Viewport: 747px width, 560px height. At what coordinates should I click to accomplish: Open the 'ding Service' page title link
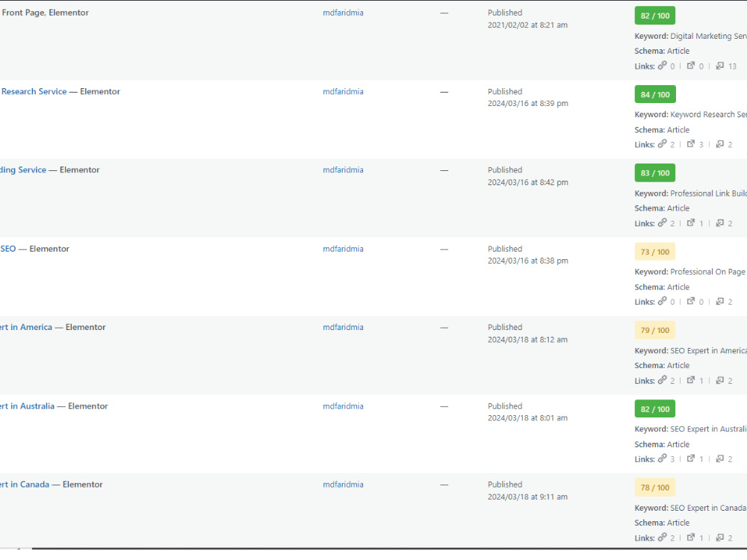point(23,170)
